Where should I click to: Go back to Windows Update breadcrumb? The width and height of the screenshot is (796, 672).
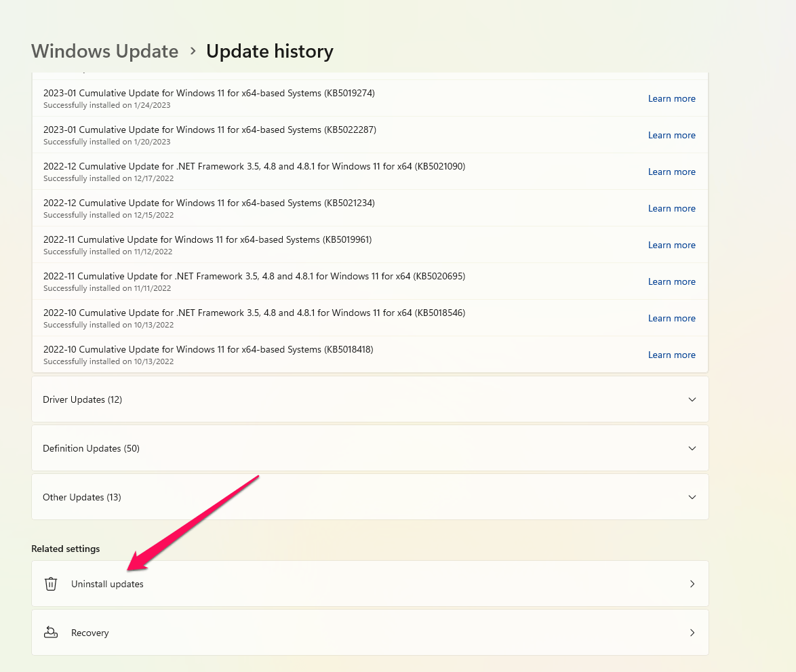pos(104,52)
